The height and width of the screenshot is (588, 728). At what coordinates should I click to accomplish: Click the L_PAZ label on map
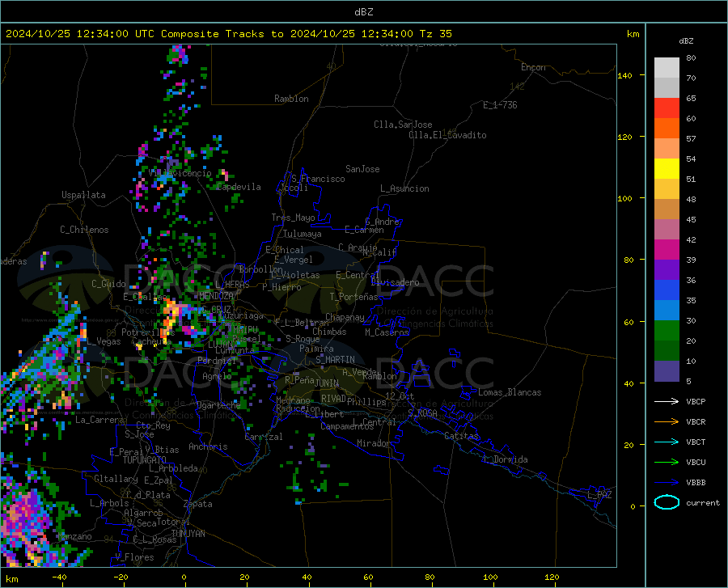pyautogui.click(x=599, y=495)
